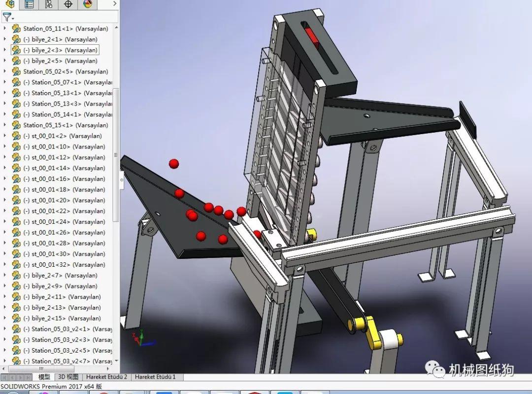
Task: Switch to the PropertyManager panel tab
Action: pos(29,4)
